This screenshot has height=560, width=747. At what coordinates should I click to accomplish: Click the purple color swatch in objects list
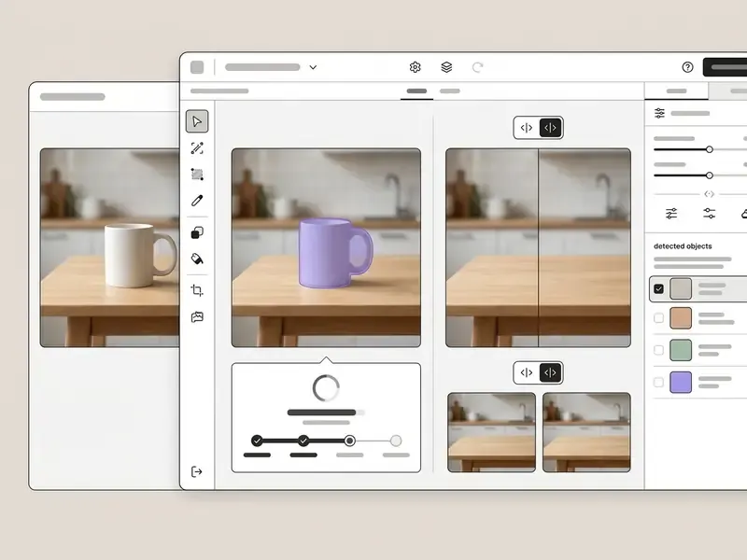(x=681, y=382)
